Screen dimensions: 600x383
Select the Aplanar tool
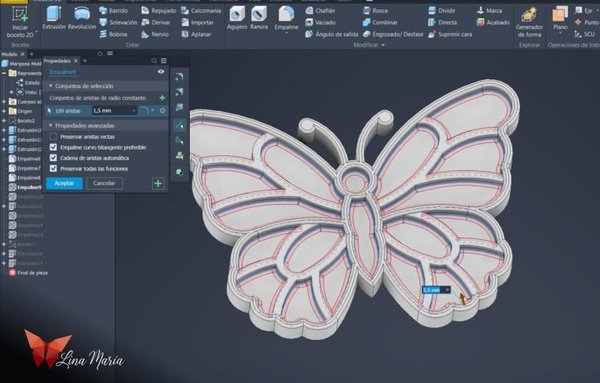click(196, 34)
